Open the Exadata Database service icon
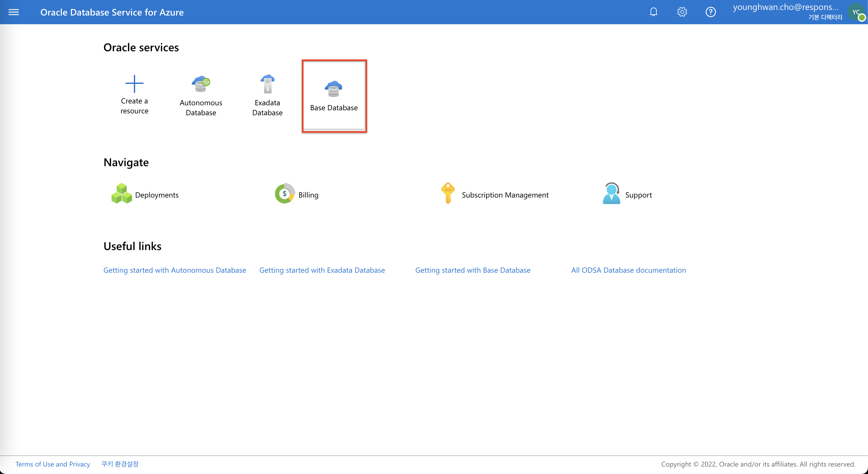This screenshot has width=868, height=474. click(267, 84)
